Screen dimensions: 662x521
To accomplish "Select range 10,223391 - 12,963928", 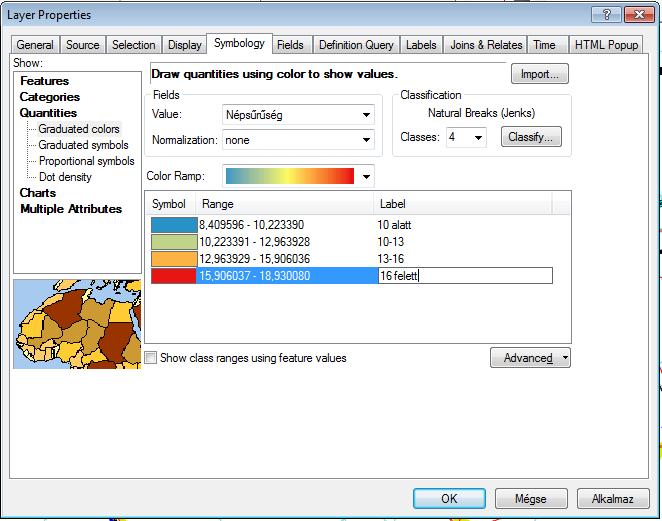I will 255,242.
